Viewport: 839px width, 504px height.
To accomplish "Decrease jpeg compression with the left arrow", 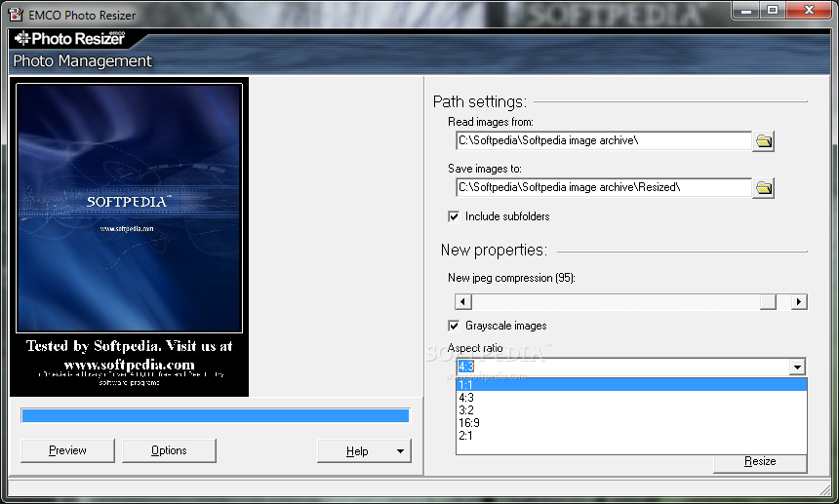I will [463, 302].
